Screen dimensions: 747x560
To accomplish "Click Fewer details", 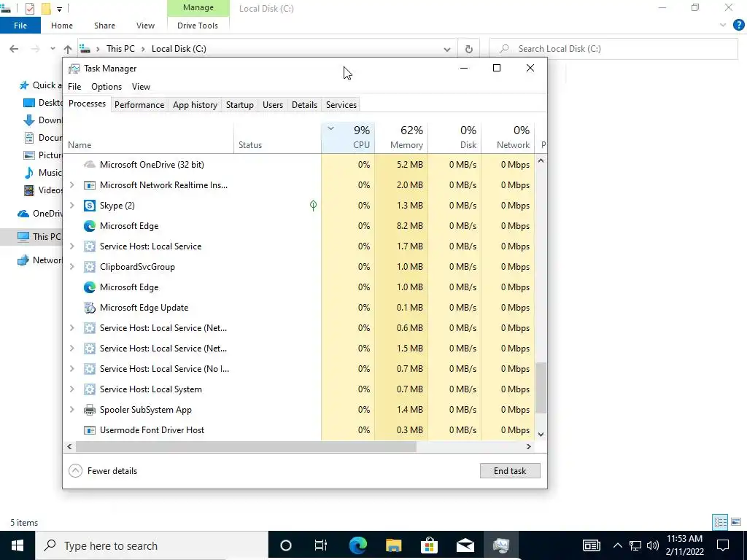I will click(103, 471).
